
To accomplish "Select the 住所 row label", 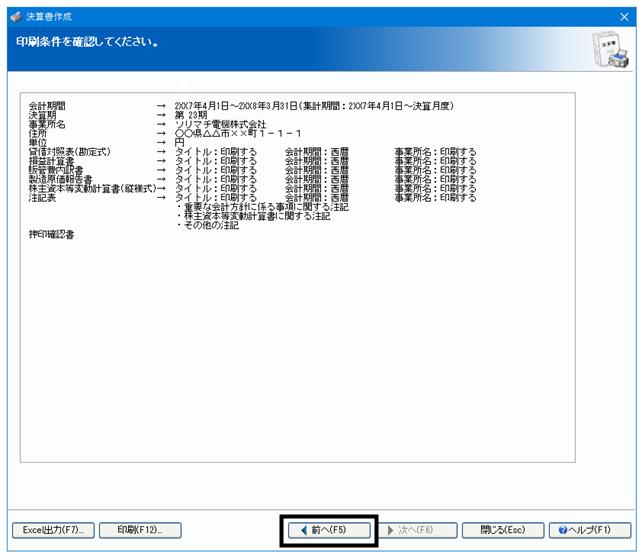I will 38,133.
